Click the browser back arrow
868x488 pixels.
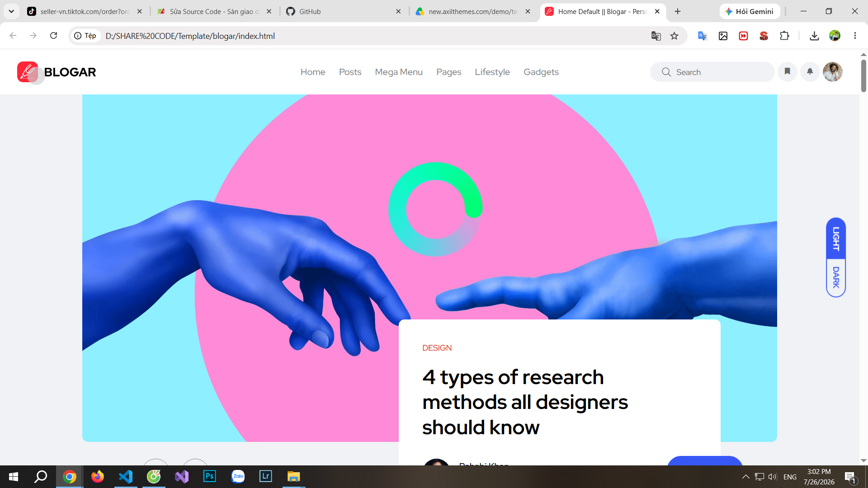pos(13,36)
